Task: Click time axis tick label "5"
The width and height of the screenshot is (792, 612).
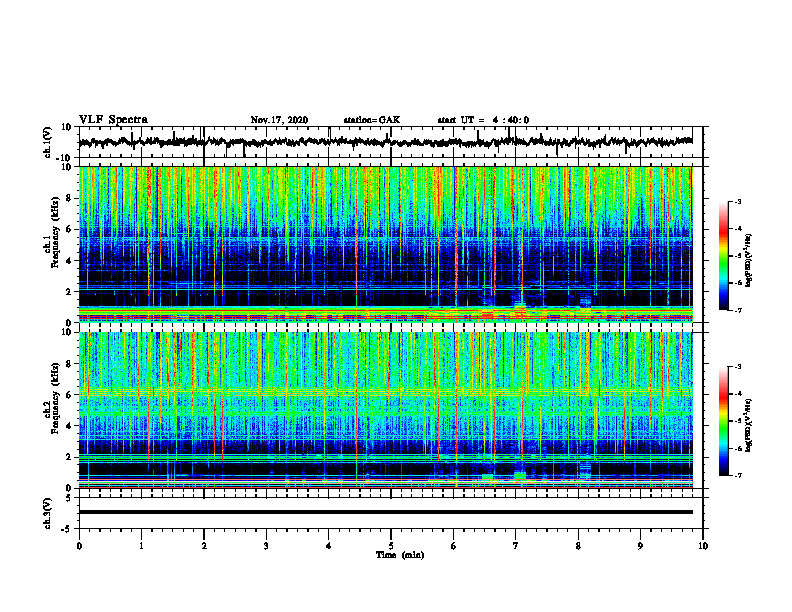Action: coord(391,546)
